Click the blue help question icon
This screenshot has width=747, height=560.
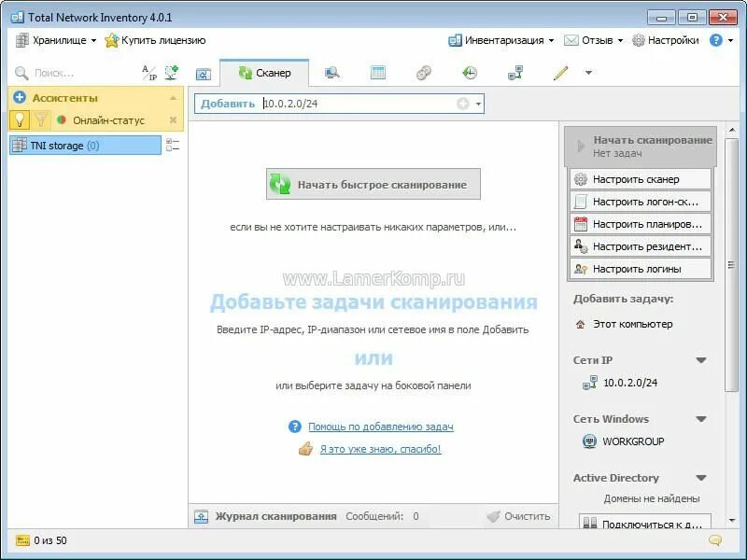(715, 40)
